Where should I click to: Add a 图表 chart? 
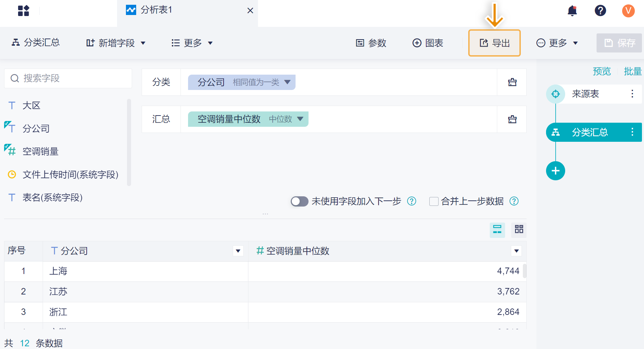[428, 43]
